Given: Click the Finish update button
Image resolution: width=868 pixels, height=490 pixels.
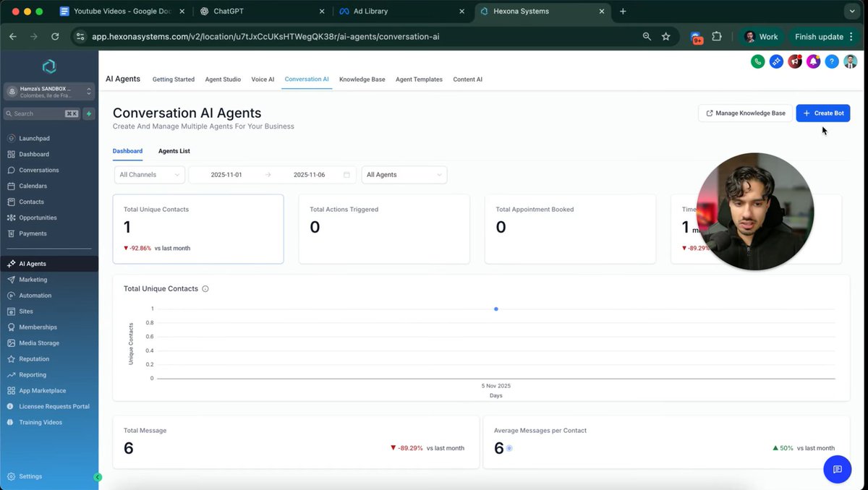Looking at the screenshot, I should tap(820, 36).
